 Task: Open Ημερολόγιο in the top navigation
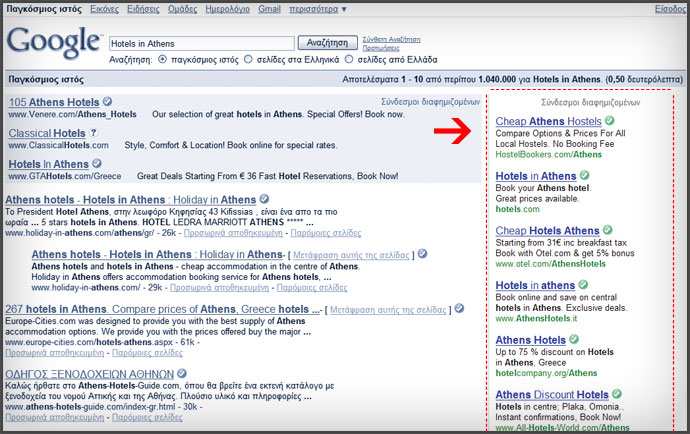228,9
